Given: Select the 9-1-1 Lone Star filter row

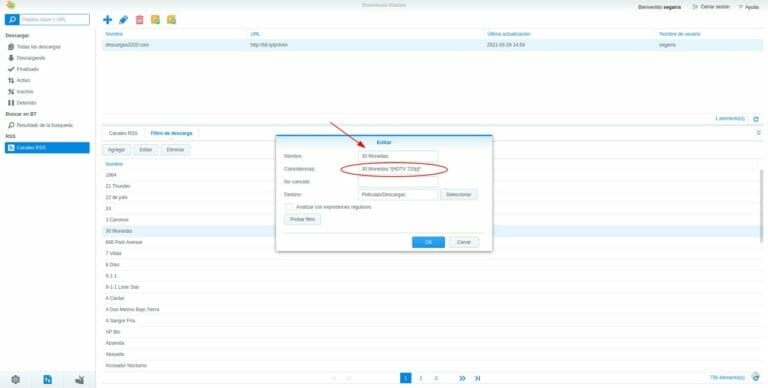Looking at the screenshot, I should pos(431,287).
